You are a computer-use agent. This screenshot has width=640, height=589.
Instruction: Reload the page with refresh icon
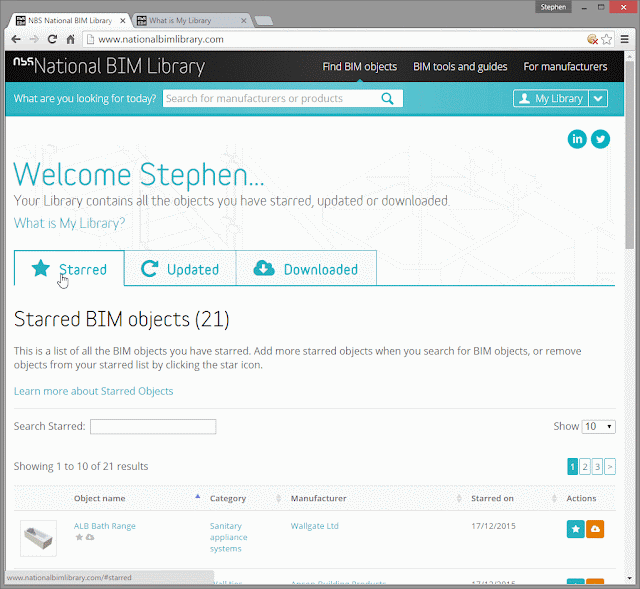(x=52, y=39)
